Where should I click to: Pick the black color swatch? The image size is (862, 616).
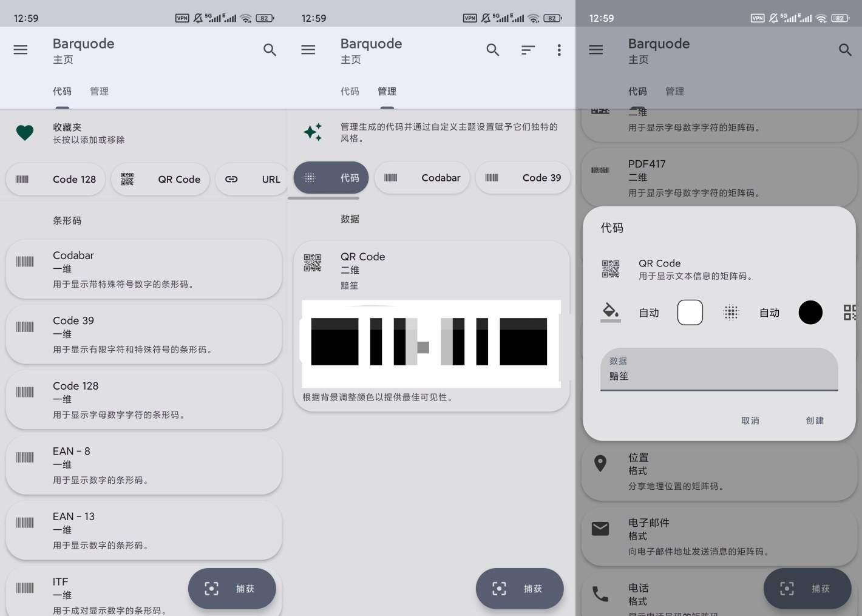(x=810, y=313)
